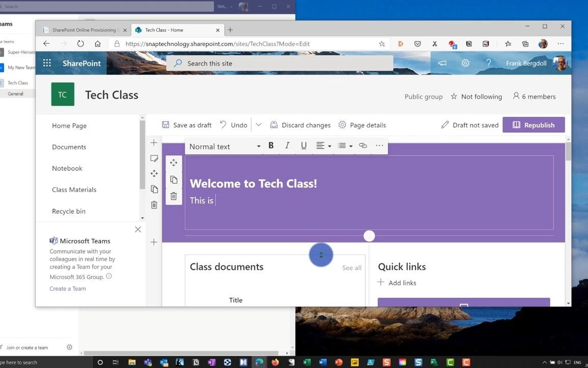588x368 pixels.
Task: Open more text formatting options ellipsis
Action: pyautogui.click(x=380, y=146)
